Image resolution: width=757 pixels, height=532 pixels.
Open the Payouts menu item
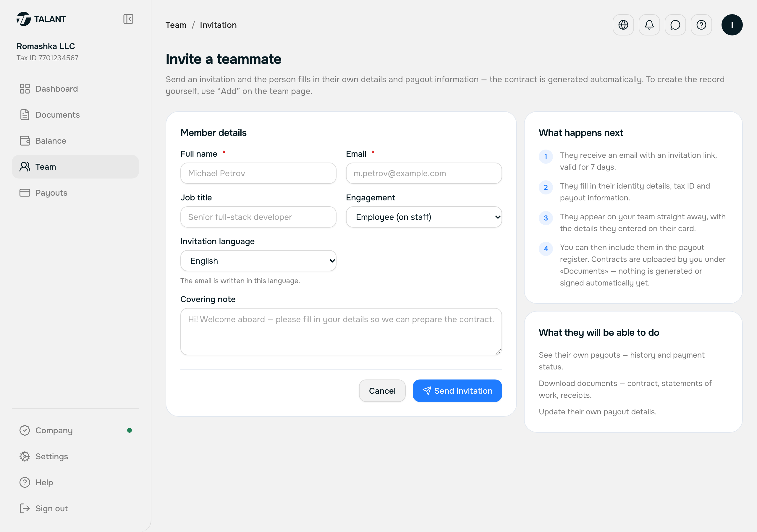(75, 193)
